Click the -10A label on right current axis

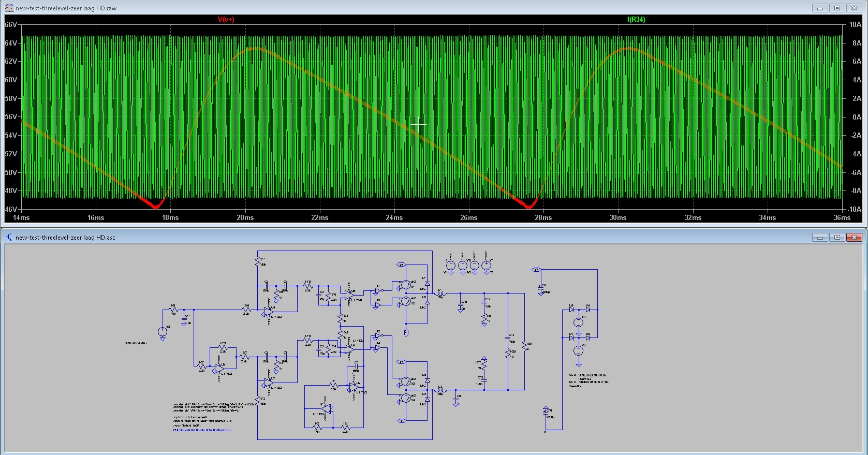(x=855, y=209)
